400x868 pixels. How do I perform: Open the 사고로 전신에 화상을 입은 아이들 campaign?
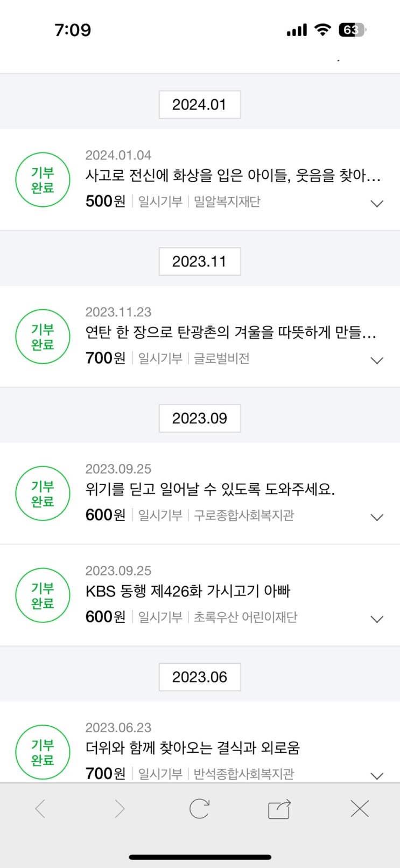pyautogui.click(x=233, y=175)
